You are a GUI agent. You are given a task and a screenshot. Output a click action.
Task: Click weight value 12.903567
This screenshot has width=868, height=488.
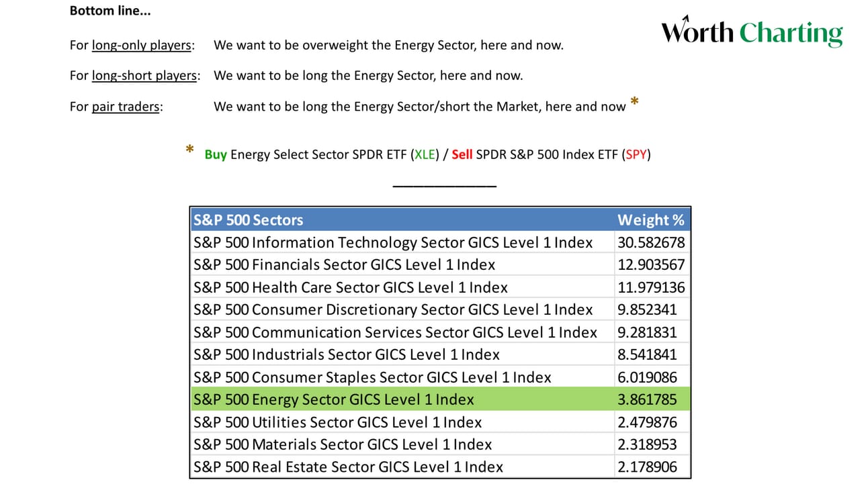651,264
